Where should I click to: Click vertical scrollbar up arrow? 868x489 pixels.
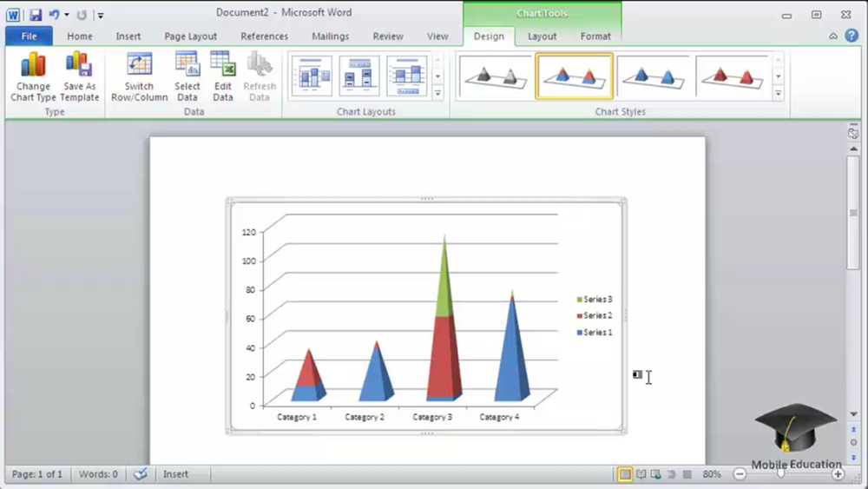[853, 149]
